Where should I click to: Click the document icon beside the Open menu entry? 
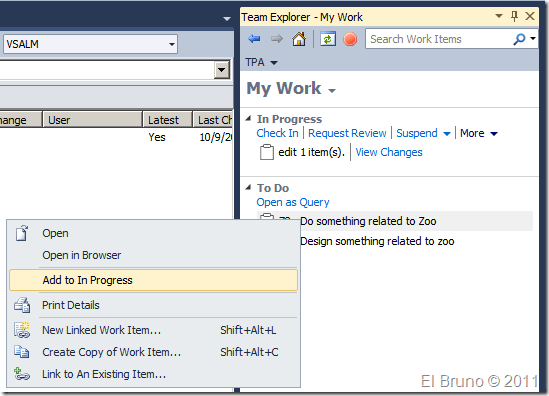pyautogui.click(x=22, y=233)
